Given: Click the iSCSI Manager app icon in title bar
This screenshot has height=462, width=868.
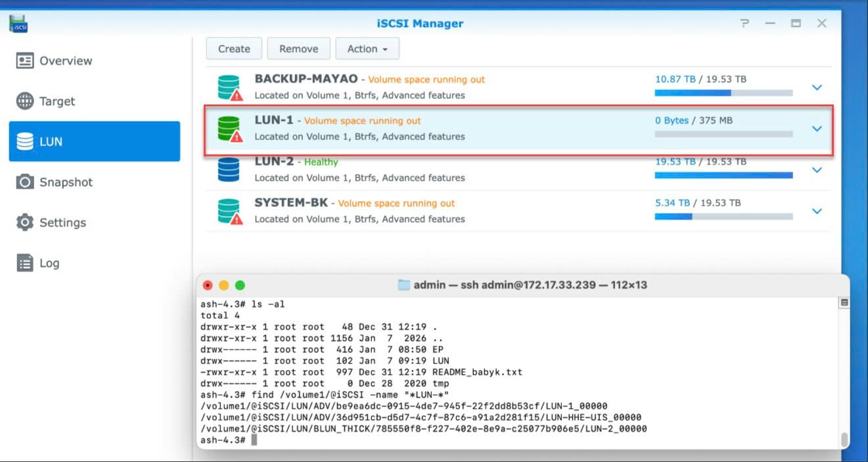Looking at the screenshot, I should point(18,24).
